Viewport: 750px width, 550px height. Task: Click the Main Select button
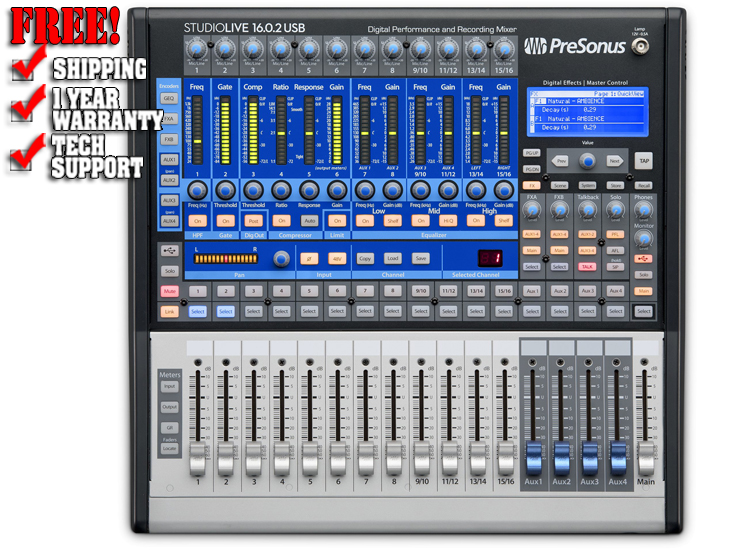(643, 311)
